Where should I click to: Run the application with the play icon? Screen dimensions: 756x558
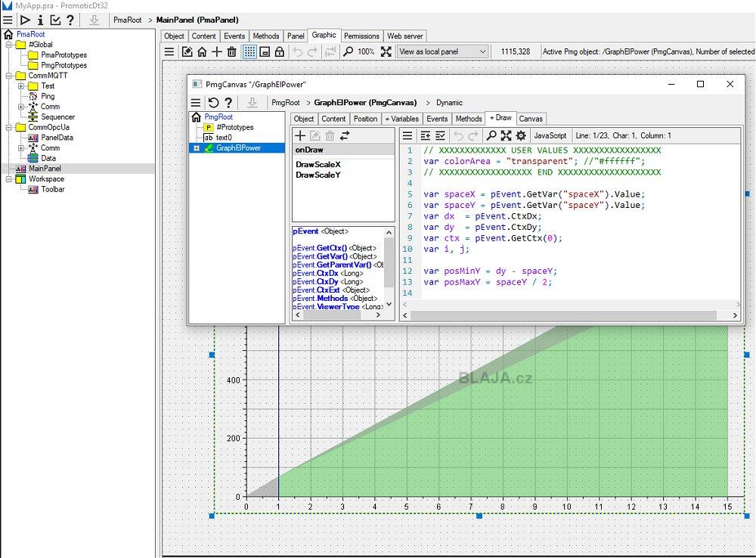(x=25, y=20)
